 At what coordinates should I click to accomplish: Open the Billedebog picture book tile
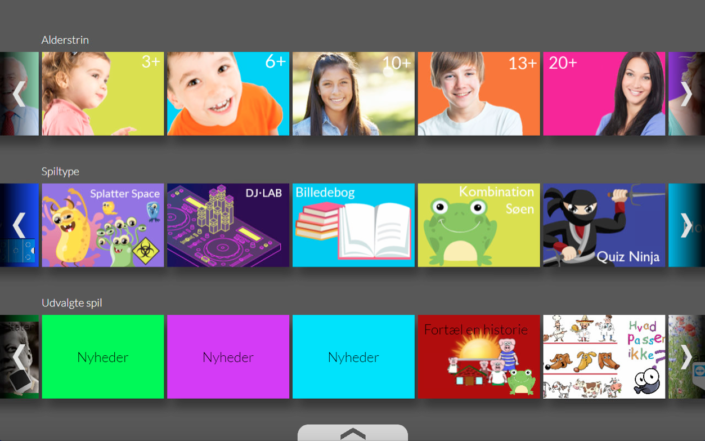click(353, 225)
